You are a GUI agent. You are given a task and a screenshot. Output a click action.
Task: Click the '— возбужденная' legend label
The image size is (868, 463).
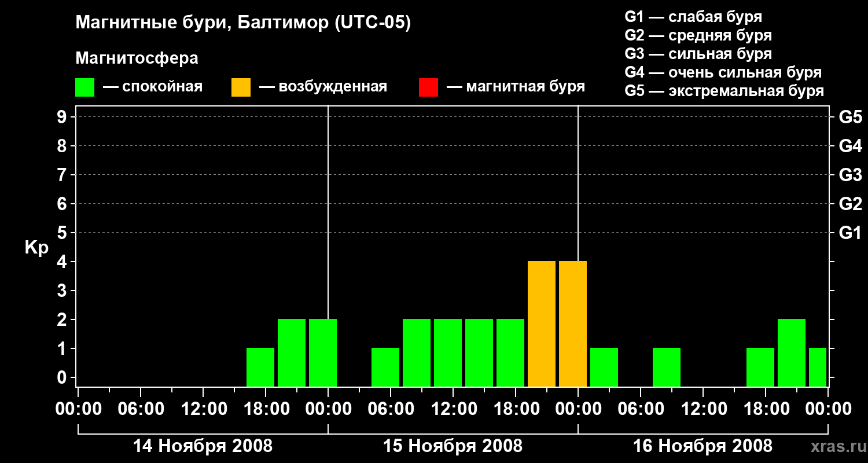point(323,87)
